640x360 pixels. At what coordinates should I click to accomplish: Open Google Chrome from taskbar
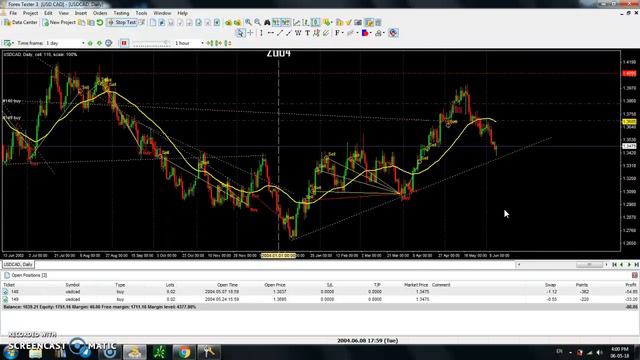pos(183,352)
